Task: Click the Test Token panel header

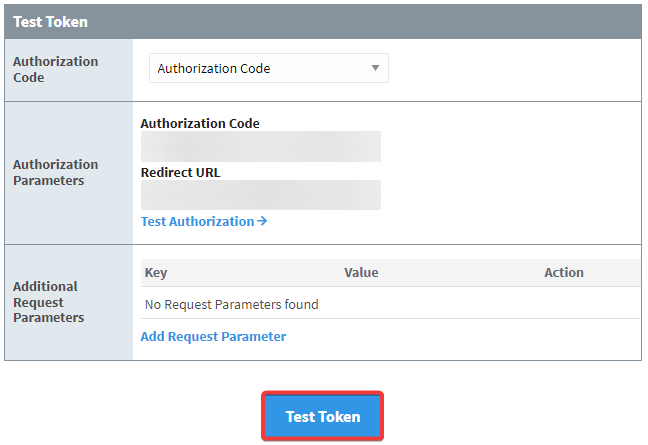Action: pyautogui.click(x=323, y=22)
